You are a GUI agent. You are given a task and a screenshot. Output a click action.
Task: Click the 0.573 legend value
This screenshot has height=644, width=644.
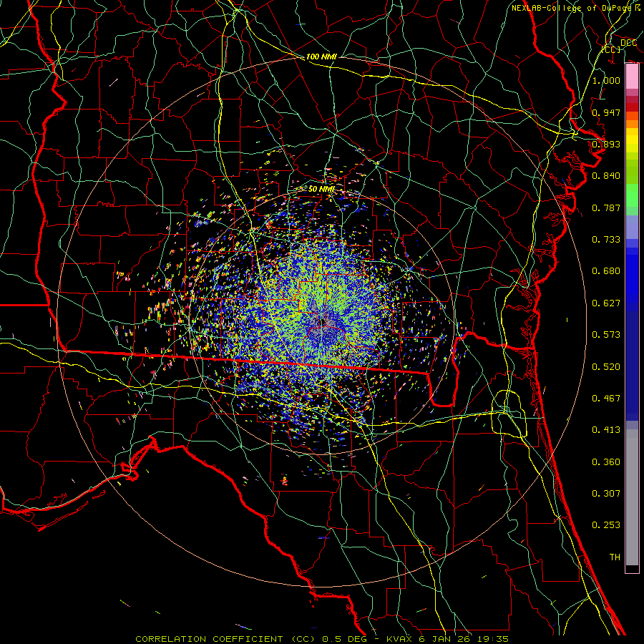coord(606,335)
